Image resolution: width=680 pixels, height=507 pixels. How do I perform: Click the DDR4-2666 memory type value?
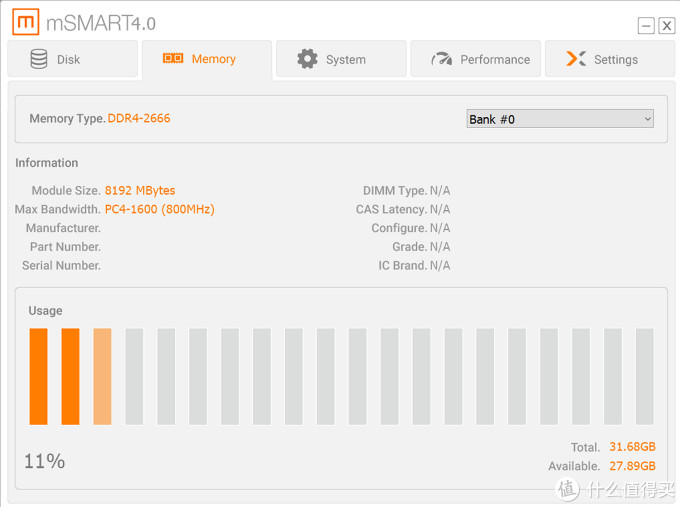pos(139,118)
